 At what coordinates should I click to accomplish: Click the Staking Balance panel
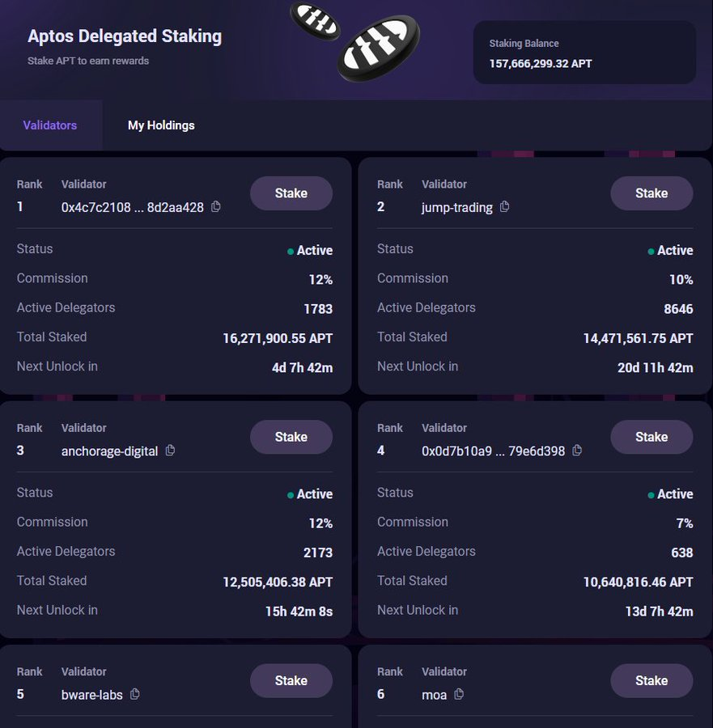pos(584,53)
